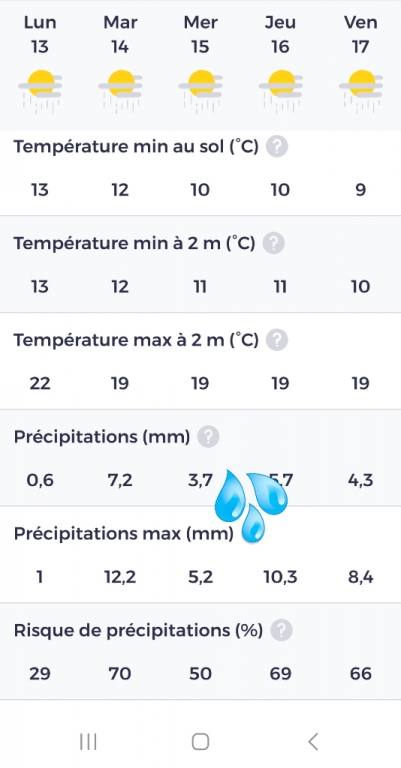The width and height of the screenshot is (401, 768).
Task: Tap the Thursday 16 weather icon
Action: pos(281,91)
